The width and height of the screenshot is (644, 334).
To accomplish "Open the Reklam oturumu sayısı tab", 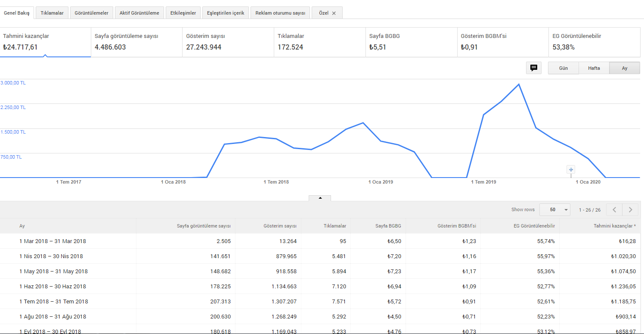I will pyautogui.click(x=280, y=13).
